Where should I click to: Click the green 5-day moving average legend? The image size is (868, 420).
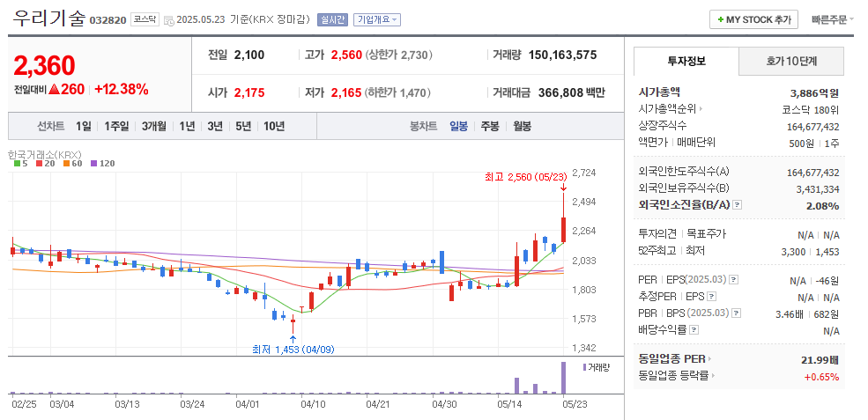[x=20, y=163]
